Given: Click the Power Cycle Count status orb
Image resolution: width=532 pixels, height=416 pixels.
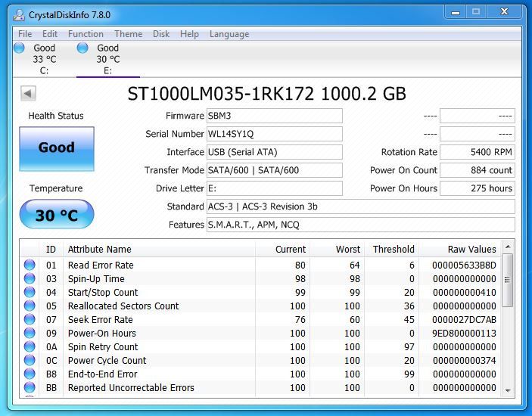Looking at the screenshot, I should click(30, 361).
